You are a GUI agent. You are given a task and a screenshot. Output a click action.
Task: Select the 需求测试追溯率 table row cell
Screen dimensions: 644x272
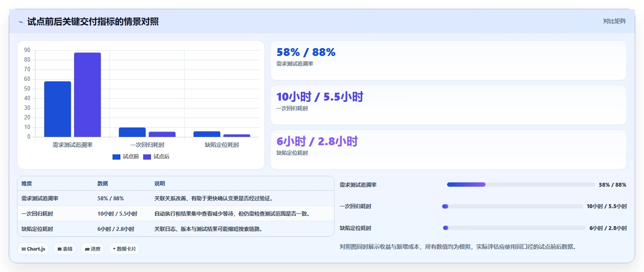(40, 199)
